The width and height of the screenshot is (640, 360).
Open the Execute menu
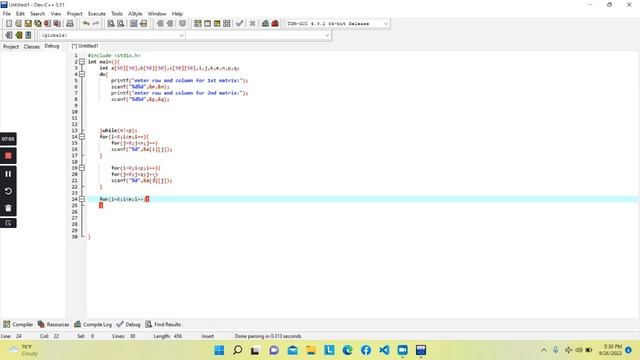click(x=97, y=13)
